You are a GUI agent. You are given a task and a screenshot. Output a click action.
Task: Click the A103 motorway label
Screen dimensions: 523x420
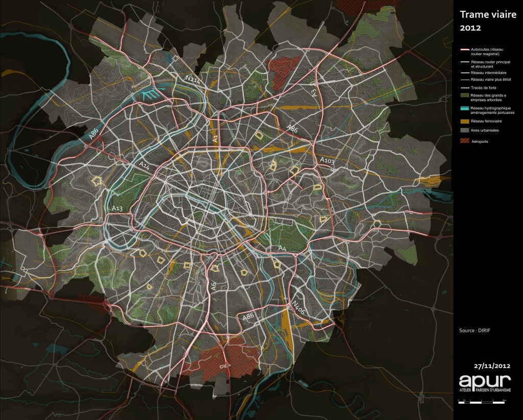click(x=327, y=161)
